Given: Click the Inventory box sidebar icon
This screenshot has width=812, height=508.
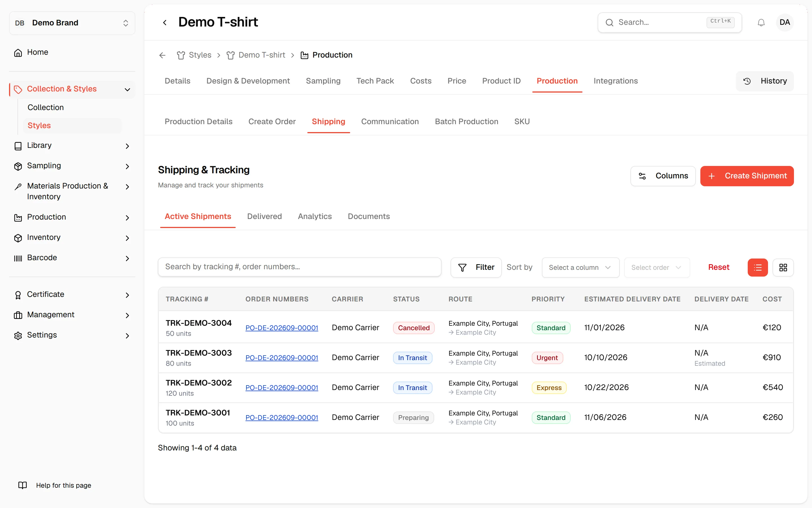Looking at the screenshot, I should 18,238.
